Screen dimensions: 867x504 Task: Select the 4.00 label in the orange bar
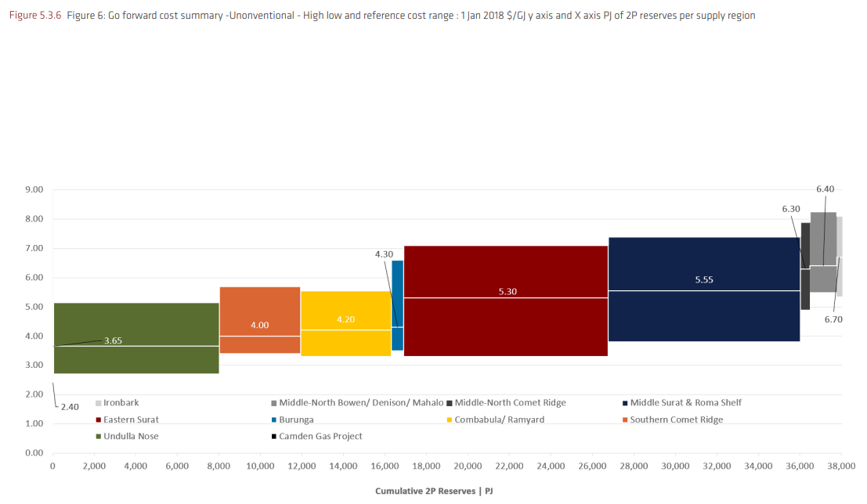[259, 325]
